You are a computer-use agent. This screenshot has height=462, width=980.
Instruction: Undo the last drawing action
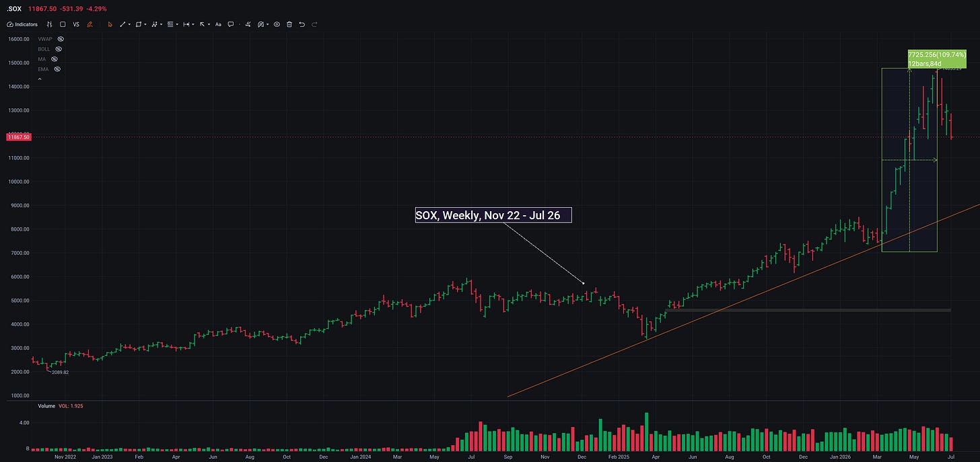302,24
